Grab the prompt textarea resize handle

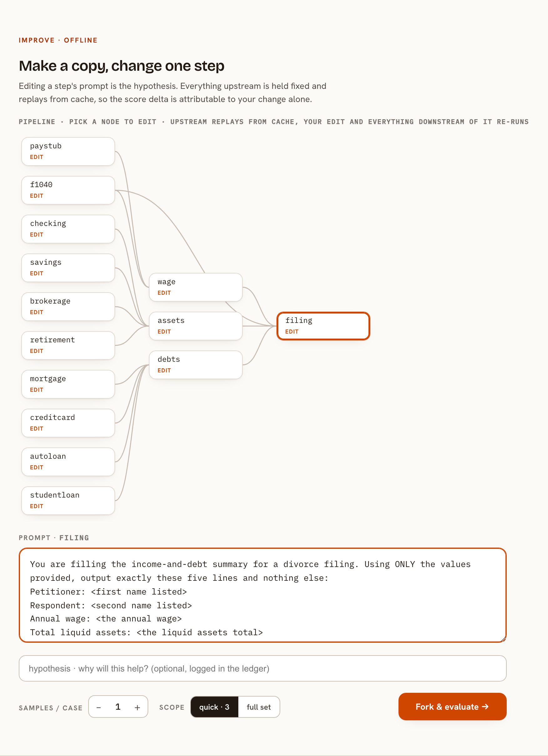coord(503,639)
